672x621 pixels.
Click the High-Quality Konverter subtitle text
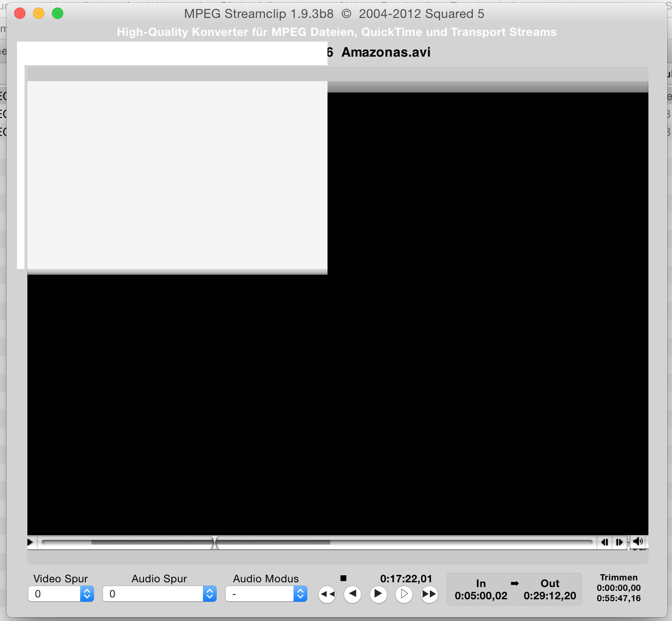(336, 32)
